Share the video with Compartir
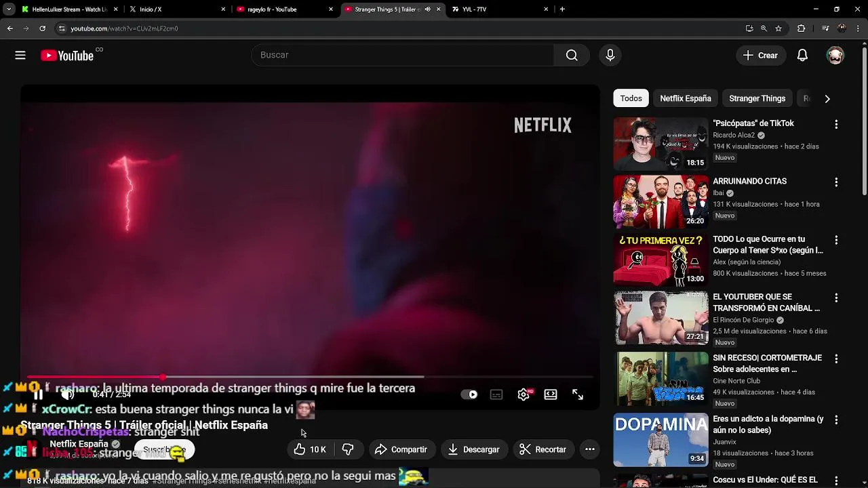 401,449
